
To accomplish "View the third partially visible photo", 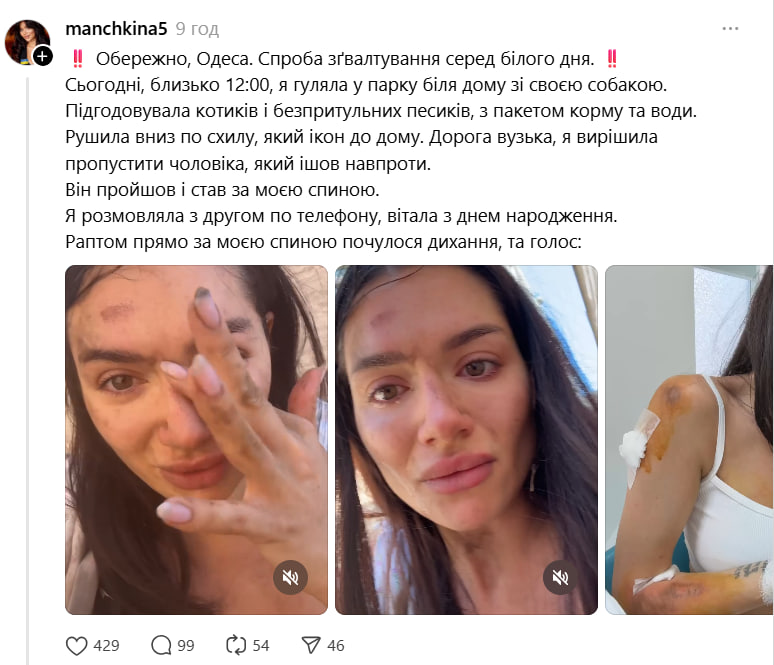I will point(689,440).
